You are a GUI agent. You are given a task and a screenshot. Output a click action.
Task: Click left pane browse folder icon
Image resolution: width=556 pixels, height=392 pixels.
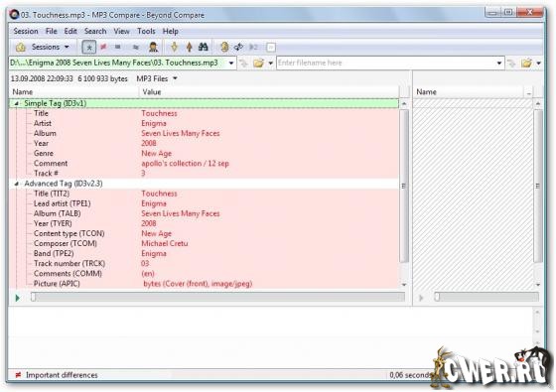pyautogui.click(x=258, y=64)
